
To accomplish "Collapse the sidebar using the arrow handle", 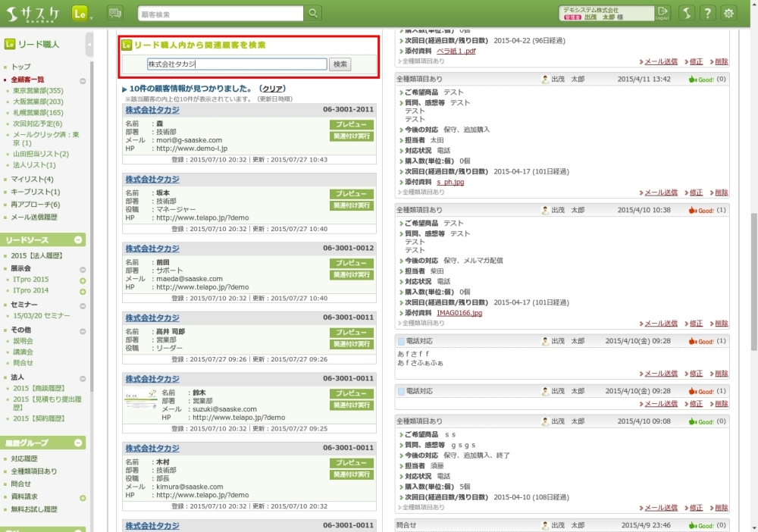I will click(x=89, y=45).
